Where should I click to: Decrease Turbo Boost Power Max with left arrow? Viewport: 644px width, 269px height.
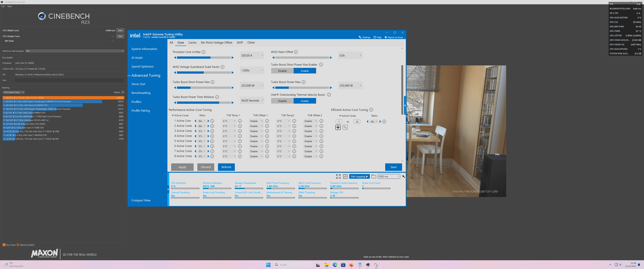point(273,88)
